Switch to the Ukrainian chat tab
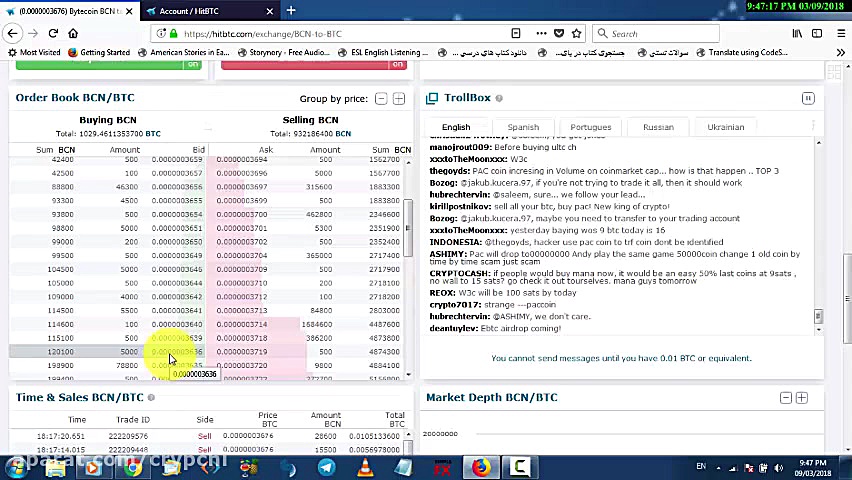The height and width of the screenshot is (480, 852). click(x=725, y=127)
